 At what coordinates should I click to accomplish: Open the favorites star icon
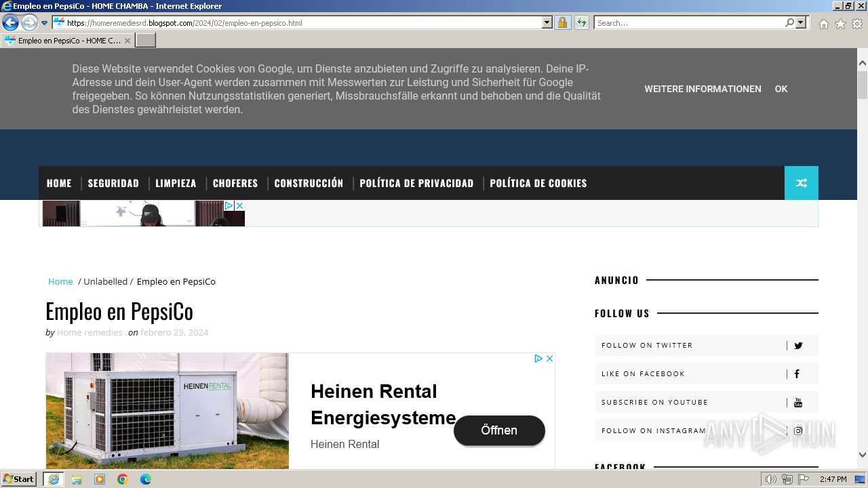[x=840, y=24]
